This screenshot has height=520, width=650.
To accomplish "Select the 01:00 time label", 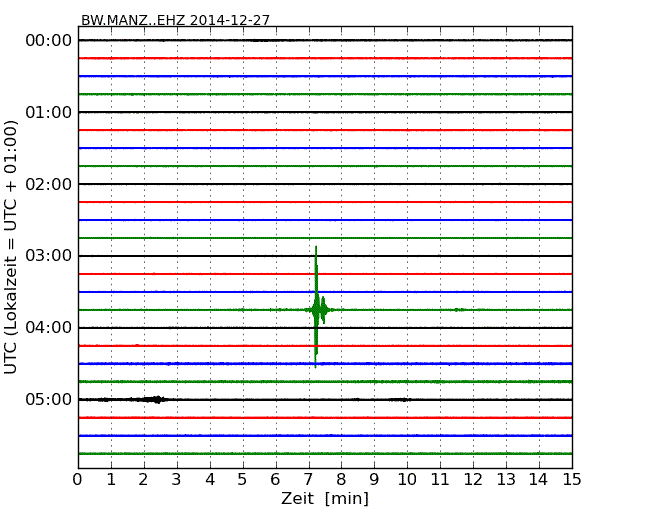I will coord(48,112).
